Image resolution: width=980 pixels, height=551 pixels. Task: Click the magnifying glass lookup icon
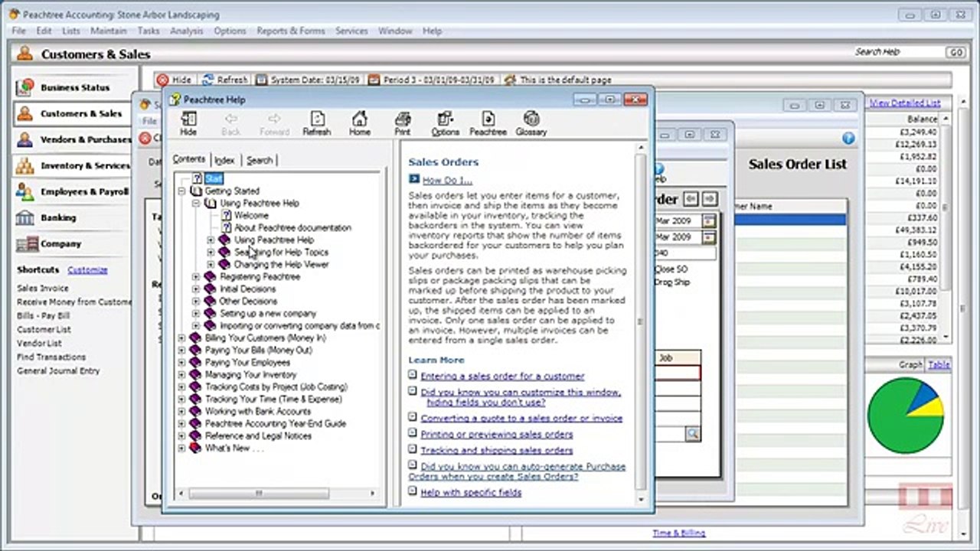692,434
